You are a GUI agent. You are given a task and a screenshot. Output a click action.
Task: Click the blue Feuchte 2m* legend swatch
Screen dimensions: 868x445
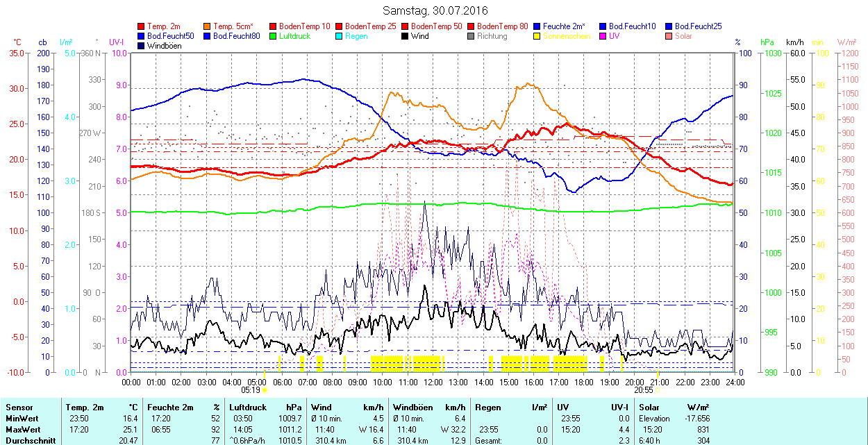pyautogui.click(x=537, y=26)
